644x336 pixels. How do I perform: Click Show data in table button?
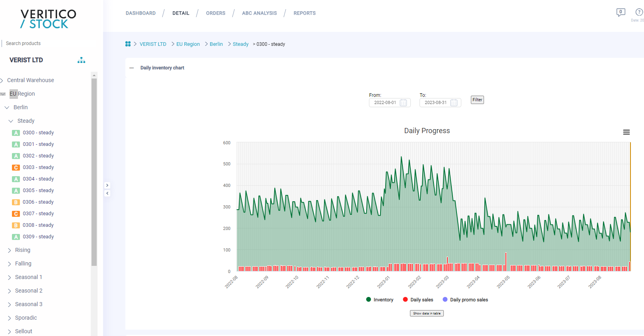point(427,313)
